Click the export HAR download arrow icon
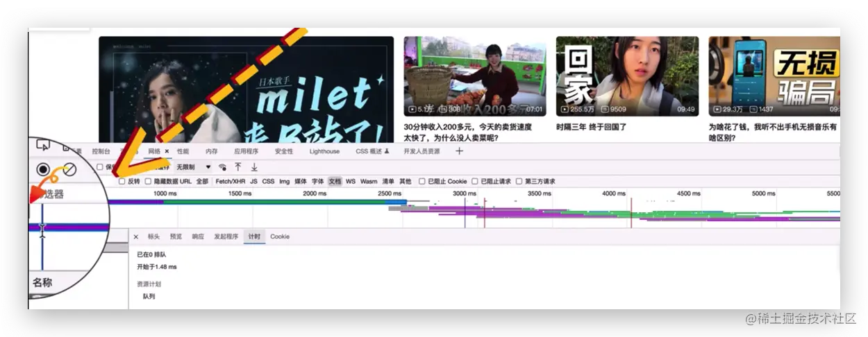 click(254, 167)
